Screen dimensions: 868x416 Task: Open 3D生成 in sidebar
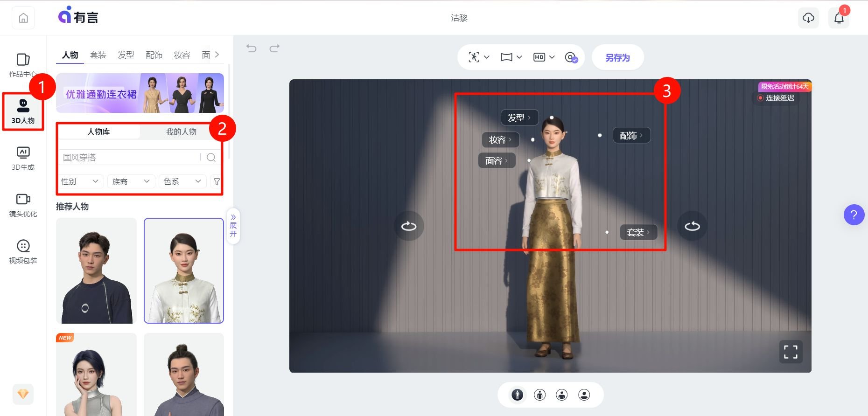click(23, 158)
